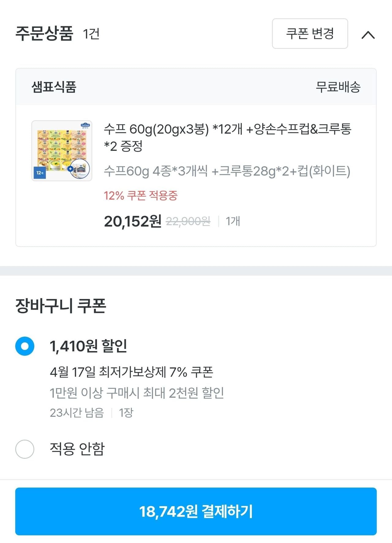Tap the 장바구니 쿠폰 section heading
Image resolution: width=392 pixels, height=543 pixels.
61,306
